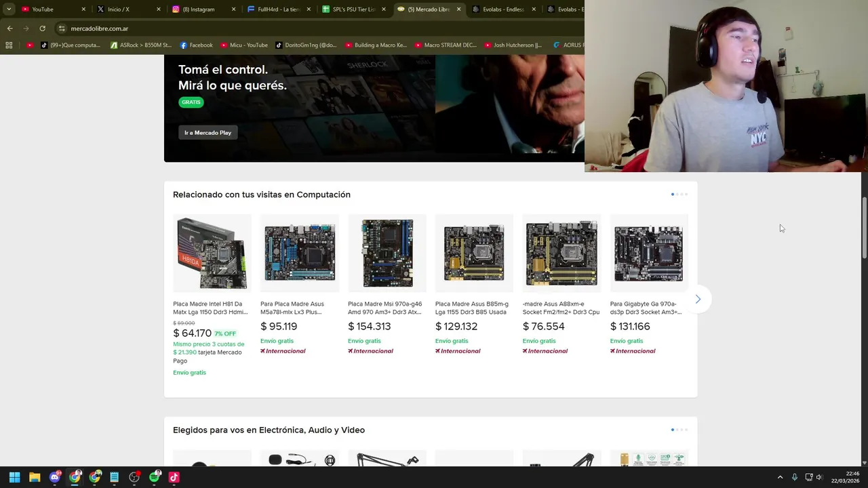Click the 7% OFF discount label

225,333
